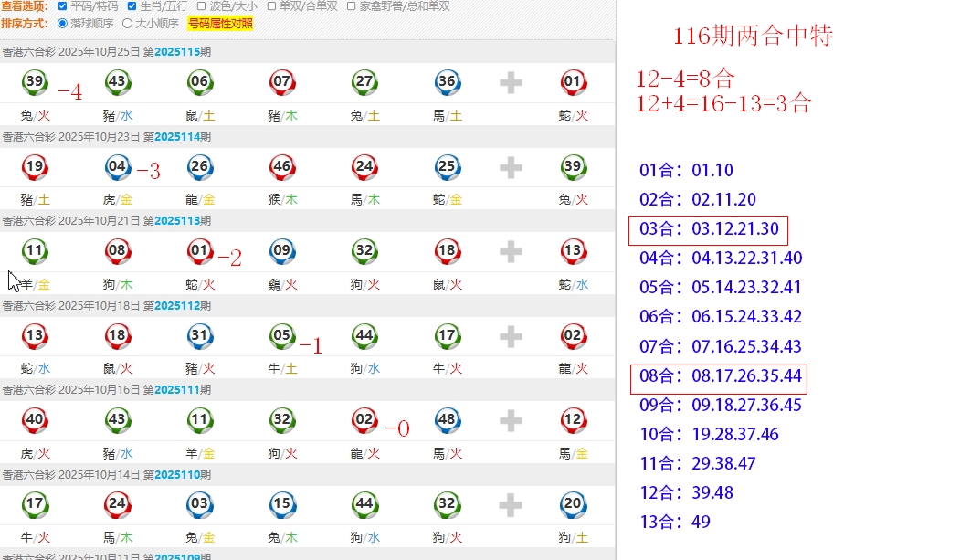Enable the 单双/合单双 option
This screenshot has height=560, width=960.
coord(272,6)
